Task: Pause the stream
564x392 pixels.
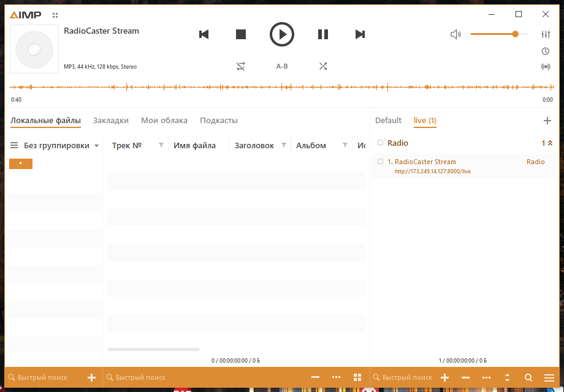Action: coord(323,34)
